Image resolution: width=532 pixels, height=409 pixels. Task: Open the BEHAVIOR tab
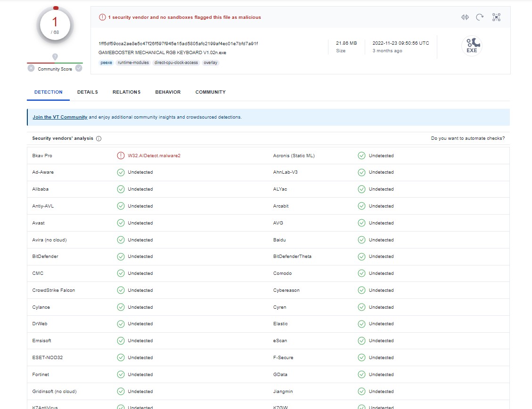(168, 92)
